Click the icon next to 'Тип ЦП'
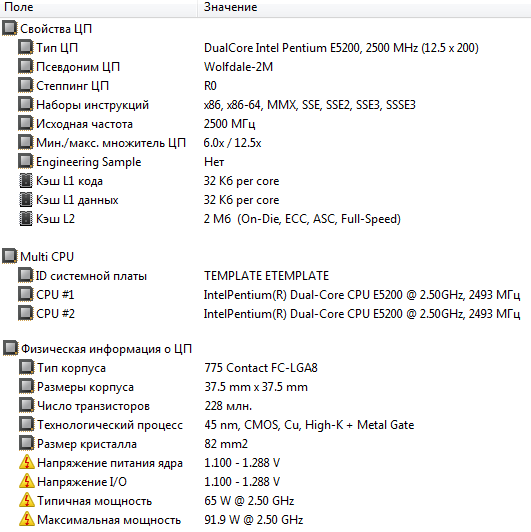This screenshot has height=532, width=531. [x=25, y=47]
